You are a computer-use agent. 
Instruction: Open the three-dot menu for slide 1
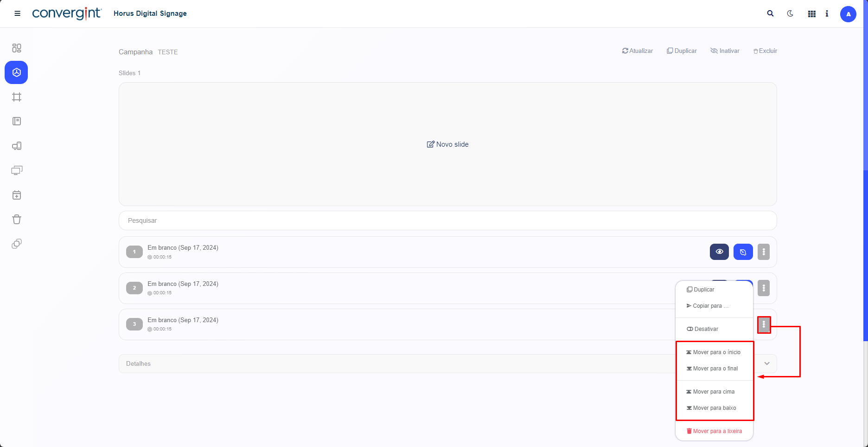point(763,252)
